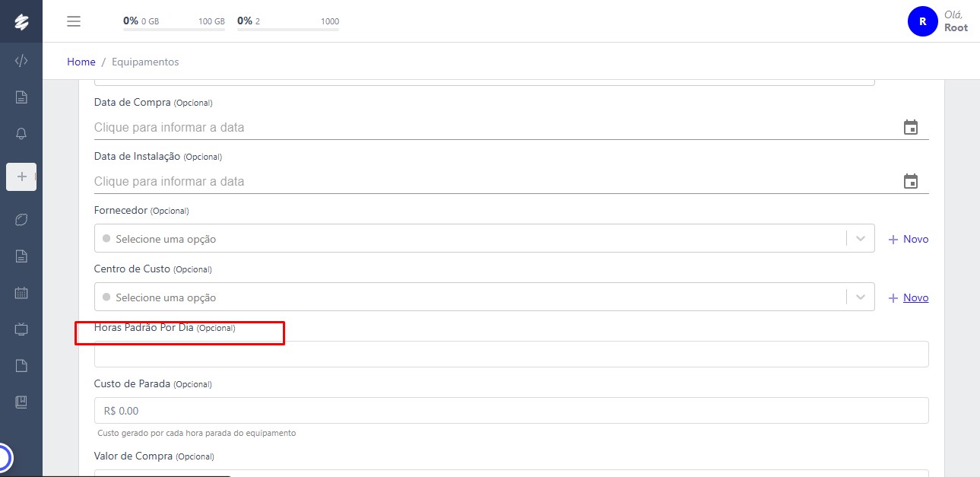This screenshot has height=477, width=980.
Task: Add a new Centro de Custo with Novo
Action: click(x=909, y=297)
